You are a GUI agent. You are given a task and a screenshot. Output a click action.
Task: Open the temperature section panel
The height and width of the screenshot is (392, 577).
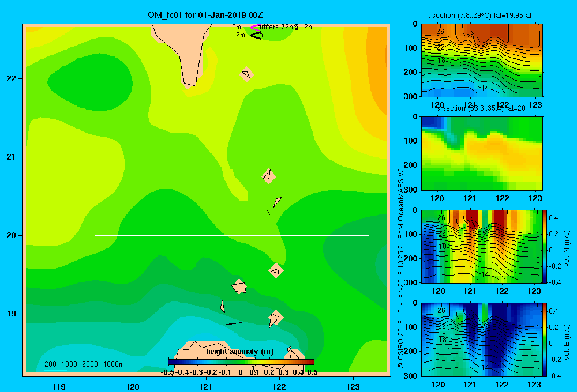[482, 61]
